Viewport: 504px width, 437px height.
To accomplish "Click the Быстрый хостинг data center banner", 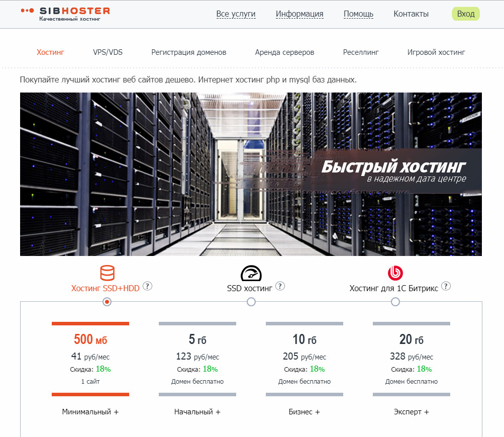I will (251, 174).
